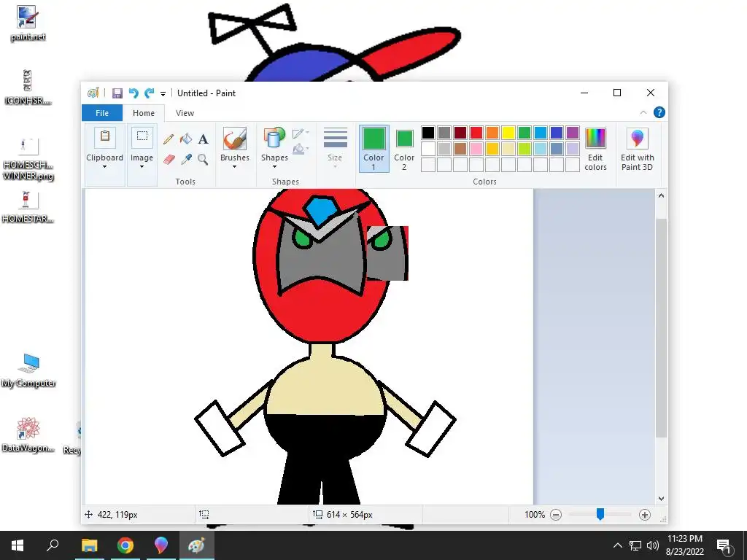
Task: Click the Paint help question mark icon
Action: click(659, 112)
